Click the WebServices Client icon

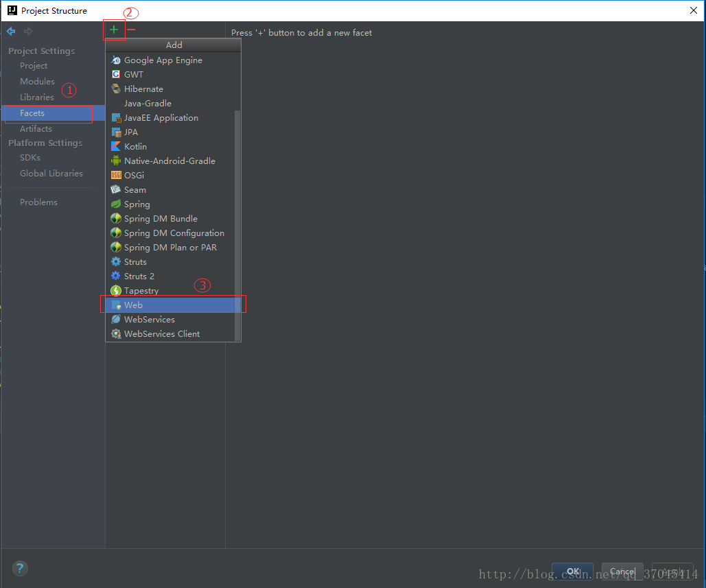[116, 333]
